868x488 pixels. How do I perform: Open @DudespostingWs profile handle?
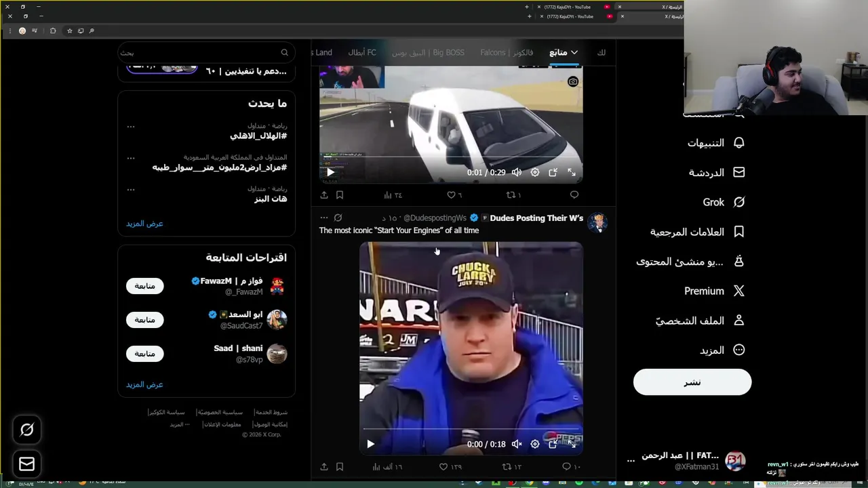tap(435, 218)
